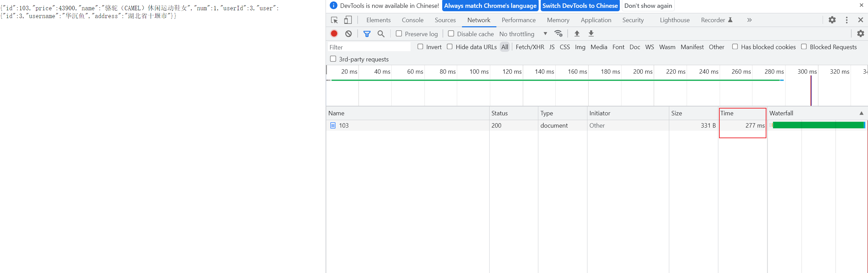Sort by the Time column header
This screenshot has height=273, width=868.
(x=743, y=113)
